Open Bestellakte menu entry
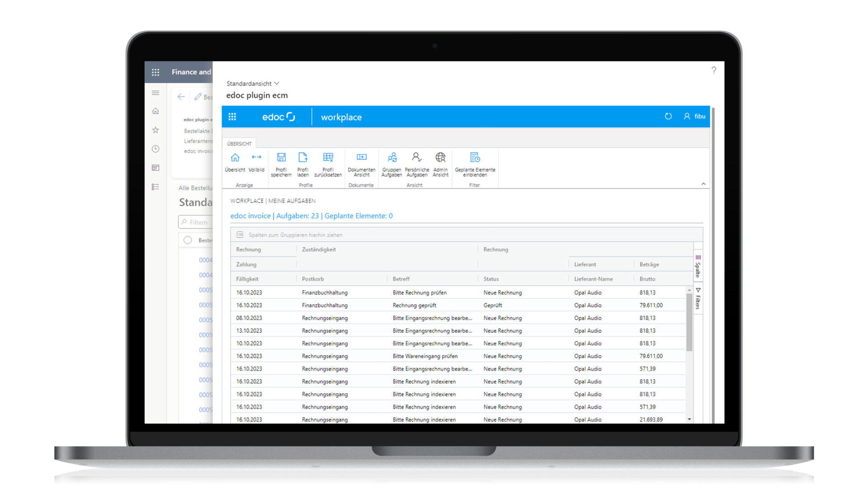 coord(198,131)
